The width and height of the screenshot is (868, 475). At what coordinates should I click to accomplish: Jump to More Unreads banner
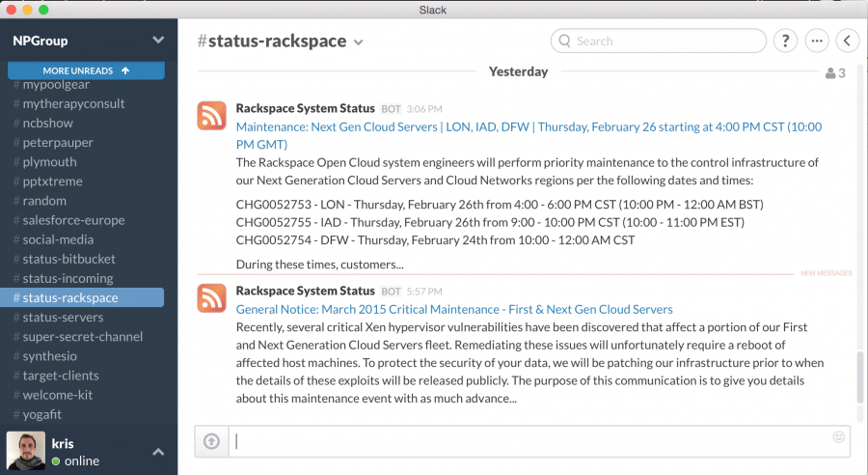[87, 70]
